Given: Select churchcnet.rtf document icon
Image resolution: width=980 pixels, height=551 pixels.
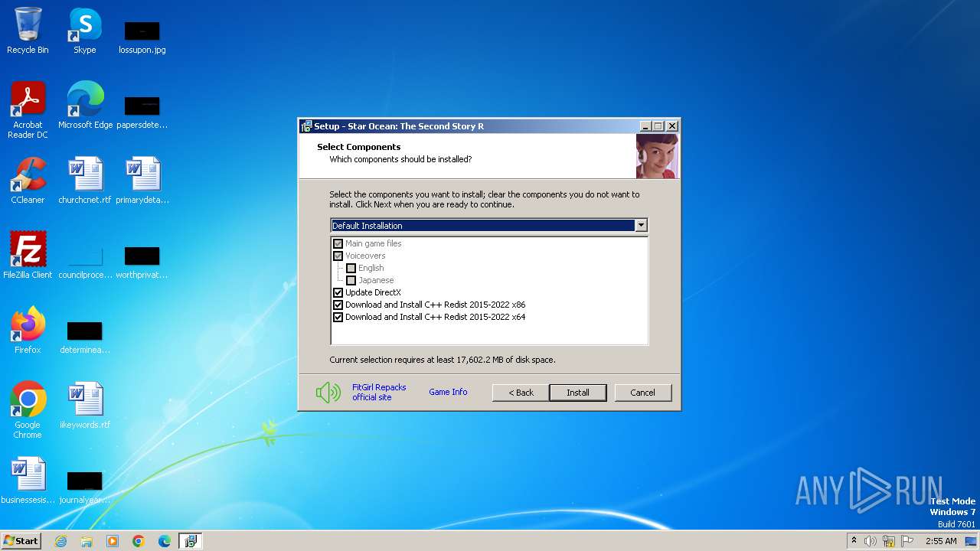Looking at the screenshot, I should click(x=85, y=181).
